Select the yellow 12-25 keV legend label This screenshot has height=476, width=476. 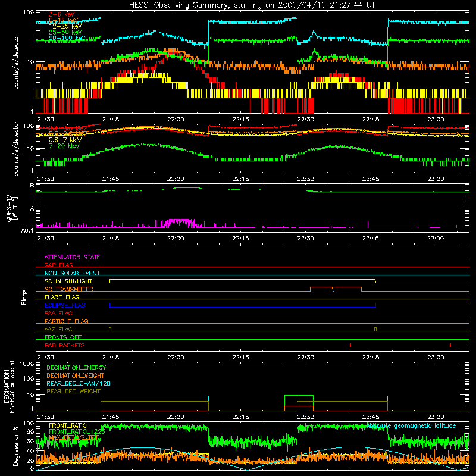[x=65, y=26]
